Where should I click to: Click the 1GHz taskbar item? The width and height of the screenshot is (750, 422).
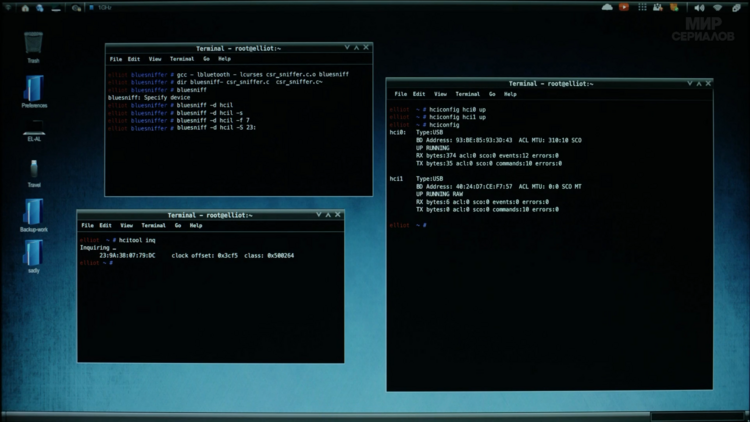click(100, 8)
